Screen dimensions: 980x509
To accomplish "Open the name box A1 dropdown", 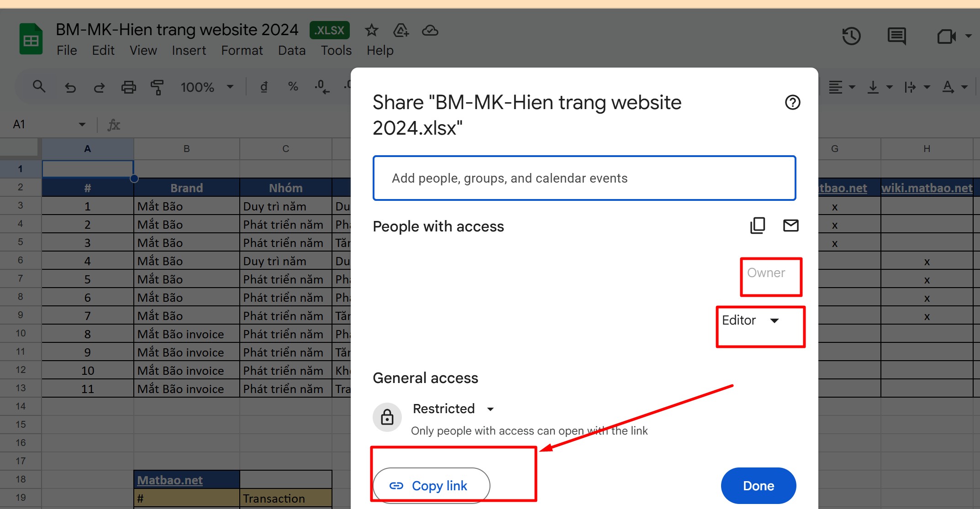I will click(x=82, y=124).
